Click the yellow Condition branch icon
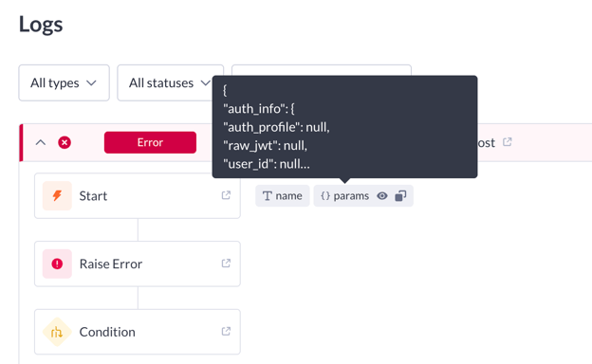The image size is (592, 364). tap(57, 332)
